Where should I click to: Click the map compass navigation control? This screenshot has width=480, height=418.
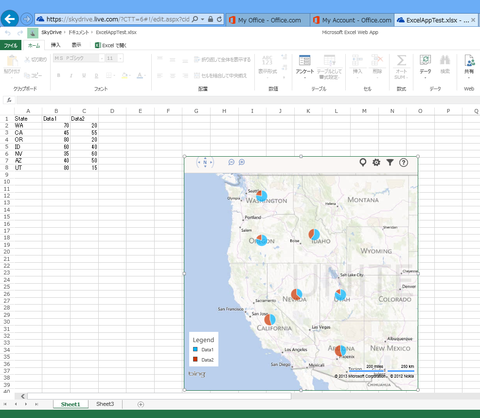205,162
